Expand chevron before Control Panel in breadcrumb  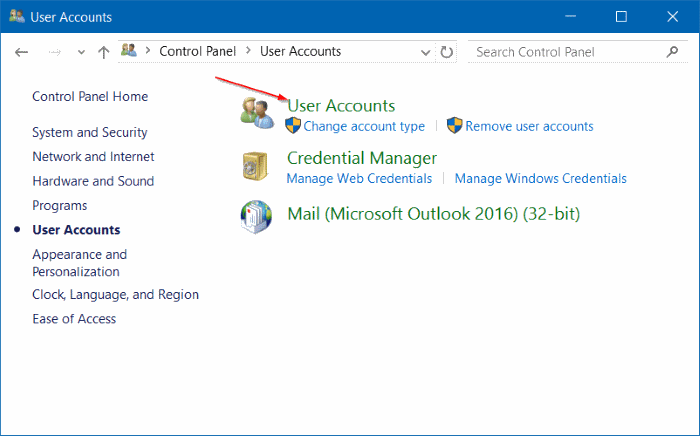point(148,51)
